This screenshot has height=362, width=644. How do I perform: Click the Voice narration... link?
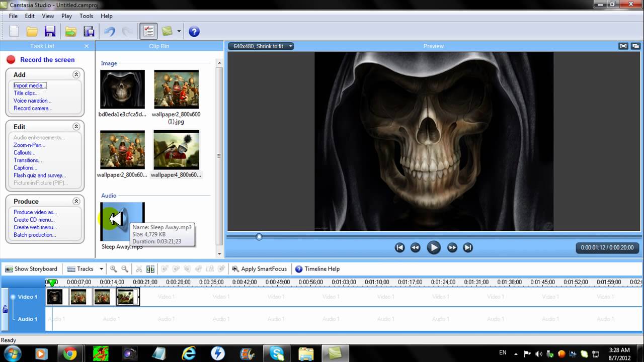(32, 101)
